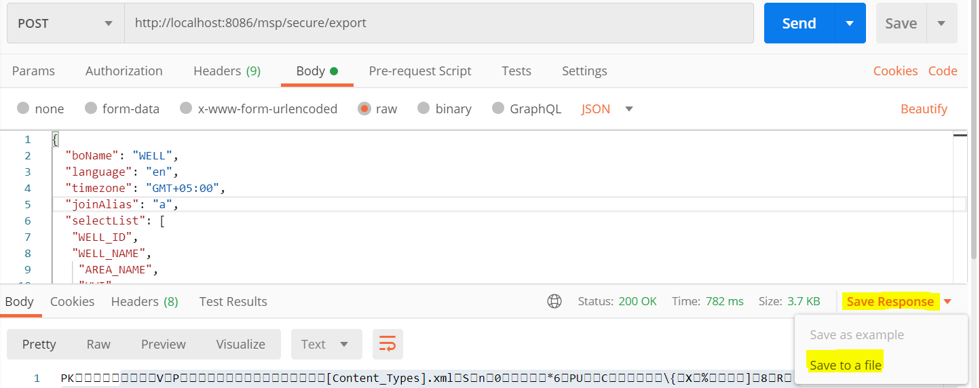
Task: Click the Beautify link
Action: click(924, 109)
